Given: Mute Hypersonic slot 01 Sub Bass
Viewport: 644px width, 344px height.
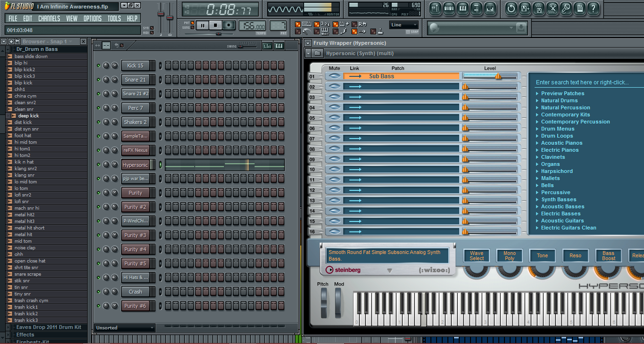Looking at the screenshot, I should click(334, 76).
